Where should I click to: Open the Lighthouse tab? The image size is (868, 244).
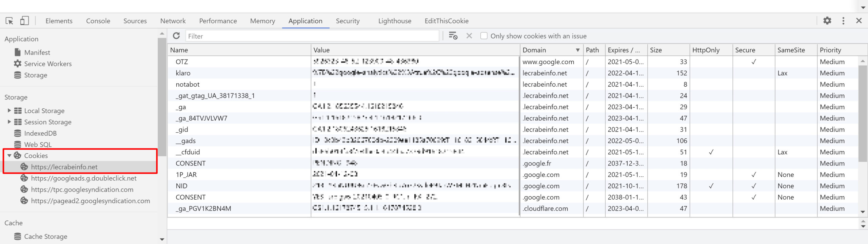pyautogui.click(x=395, y=21)
